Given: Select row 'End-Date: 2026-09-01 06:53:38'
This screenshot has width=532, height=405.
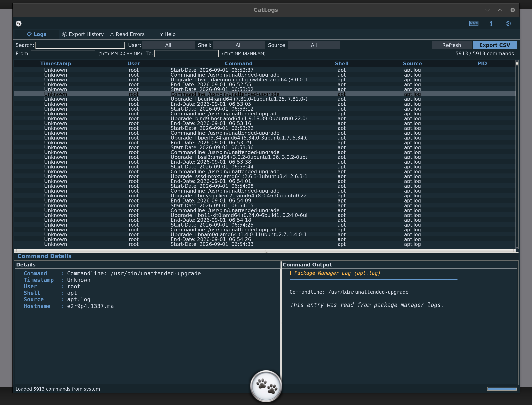Looking at the screenshot, I should point(265,162).
